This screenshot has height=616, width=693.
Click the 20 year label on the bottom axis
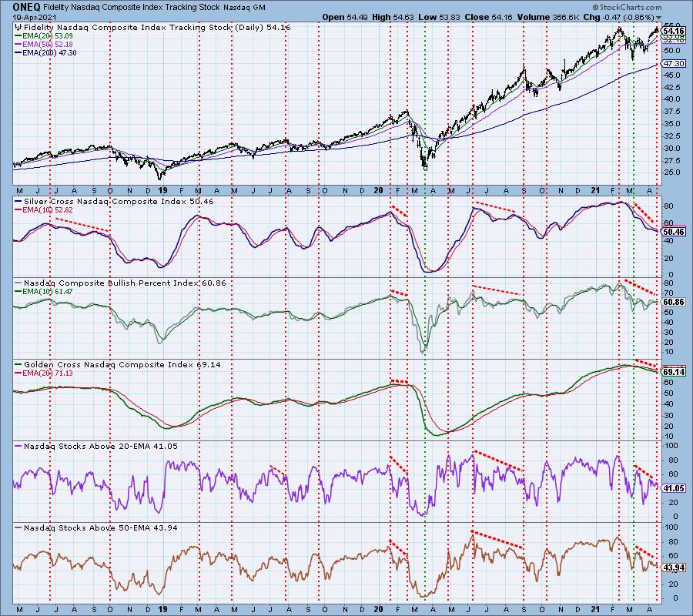[378, 609]
